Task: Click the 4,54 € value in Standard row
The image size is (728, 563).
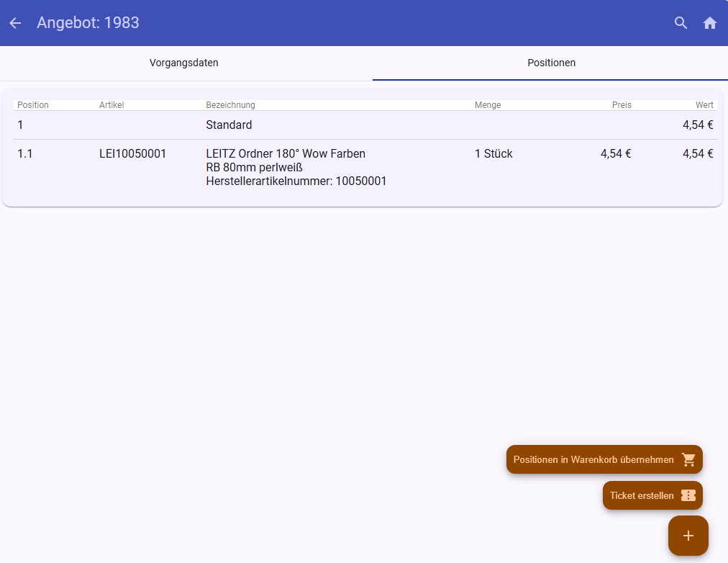Action: (698, 125)
